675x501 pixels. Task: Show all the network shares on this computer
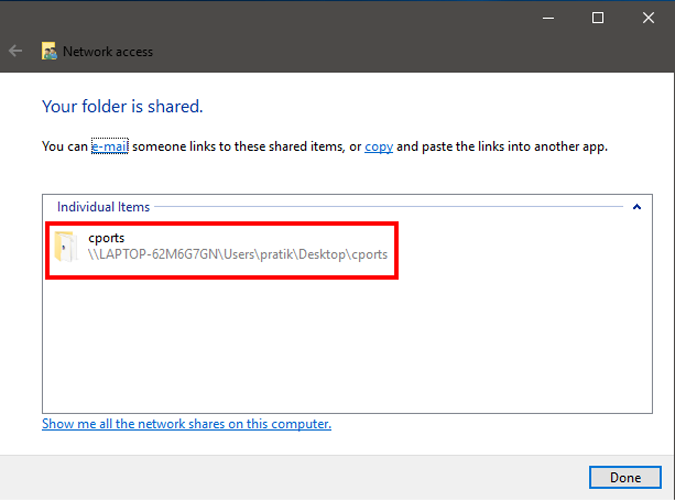point(186,424)
